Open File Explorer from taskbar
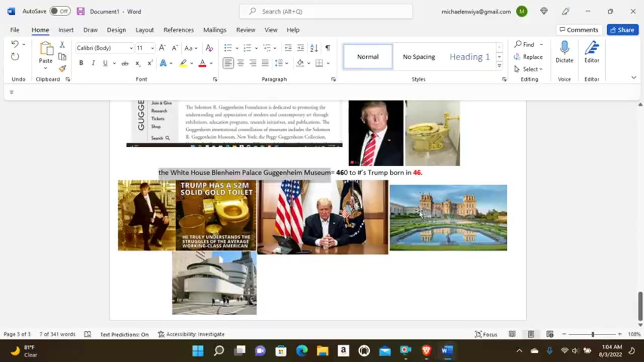 click(x=322, y=350)
